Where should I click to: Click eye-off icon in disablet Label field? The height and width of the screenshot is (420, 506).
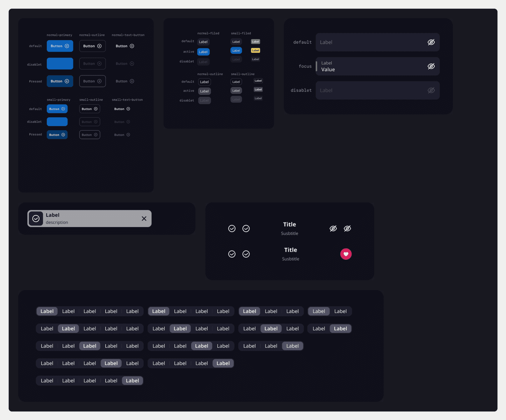tap(431, 90)
